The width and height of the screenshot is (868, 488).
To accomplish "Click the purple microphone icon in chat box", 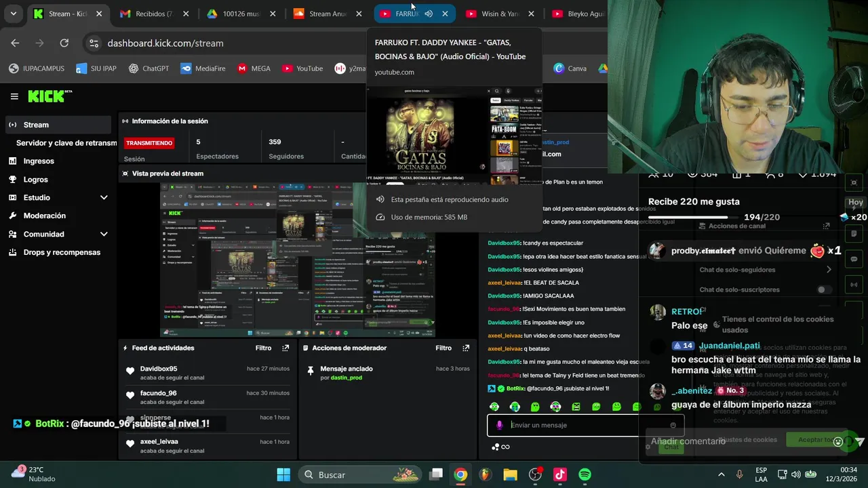I will [500, 425].
